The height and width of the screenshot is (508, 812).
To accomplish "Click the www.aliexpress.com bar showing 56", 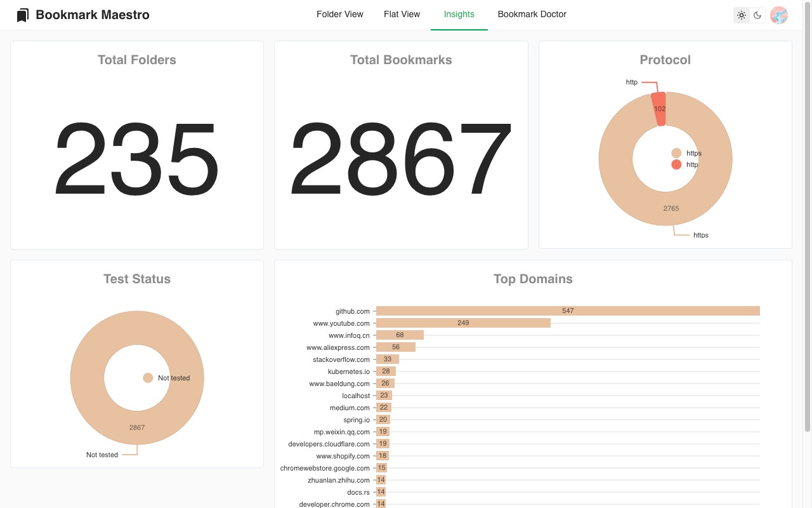I will point(396,347).
